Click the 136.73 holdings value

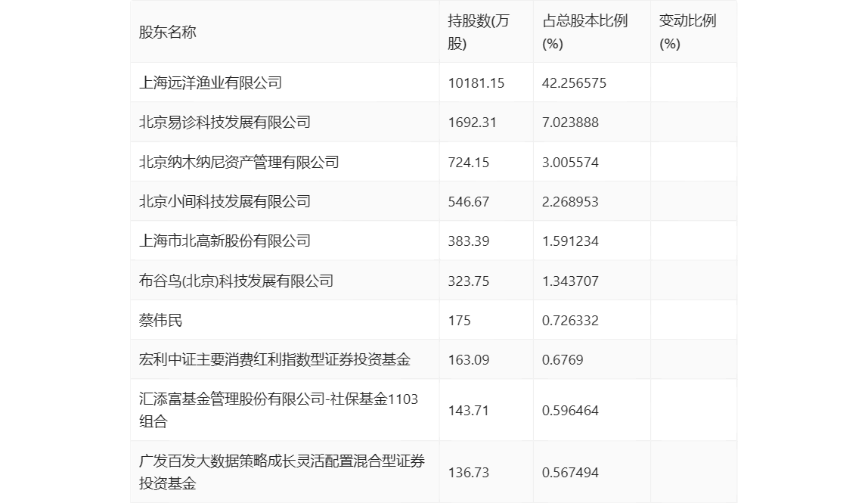(468, 473)
